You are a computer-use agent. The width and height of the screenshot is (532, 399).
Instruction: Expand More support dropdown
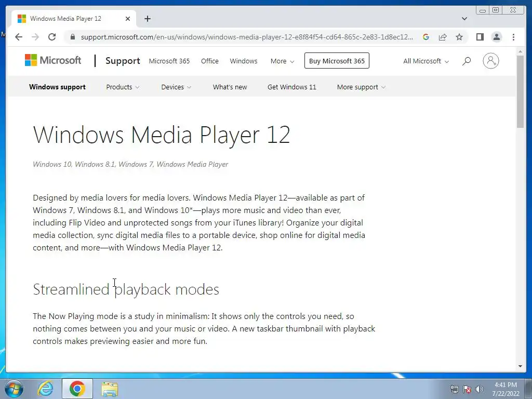pyautogui.click(x=361, y=87)
